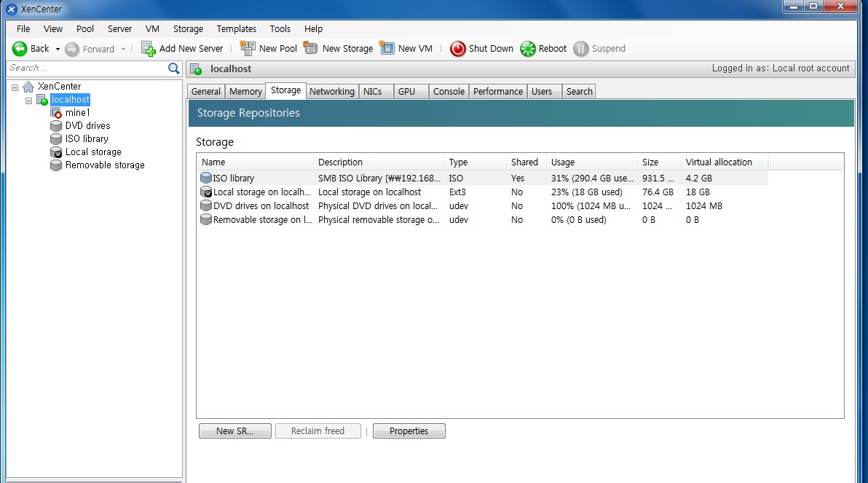
Task: Switch to the NICs tab
Action: click(376, 91)
